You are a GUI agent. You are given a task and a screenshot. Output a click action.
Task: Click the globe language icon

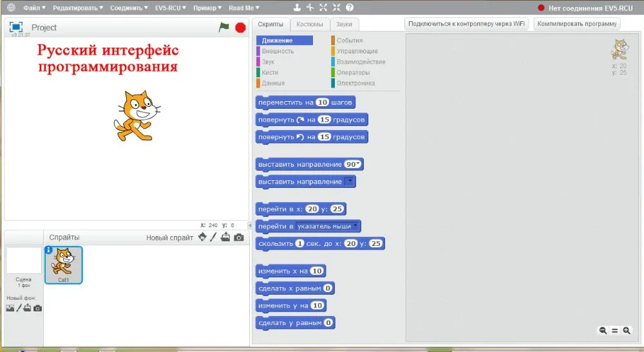pyautogui.click(x=11, y=7)
